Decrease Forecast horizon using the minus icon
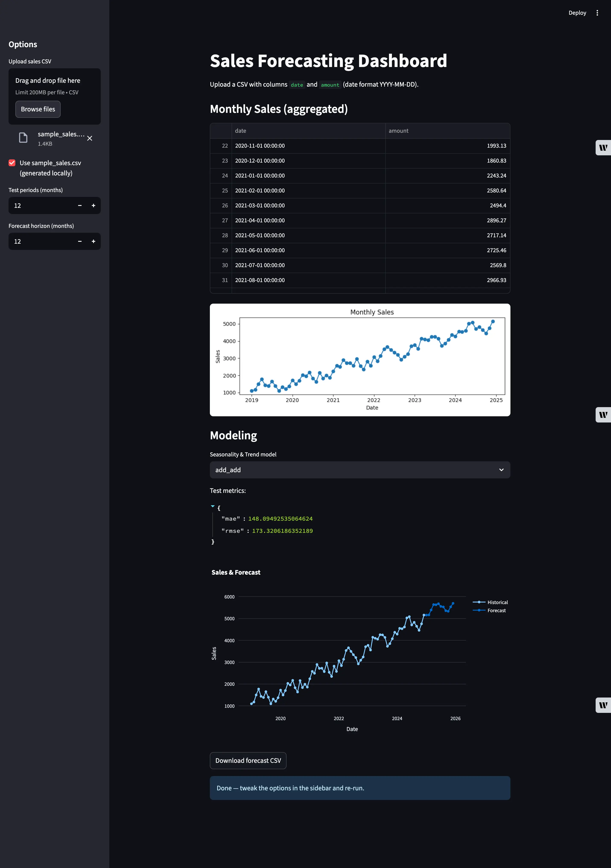Image resolution: width=611 pixels, height=868 pixels. (79, 241)
